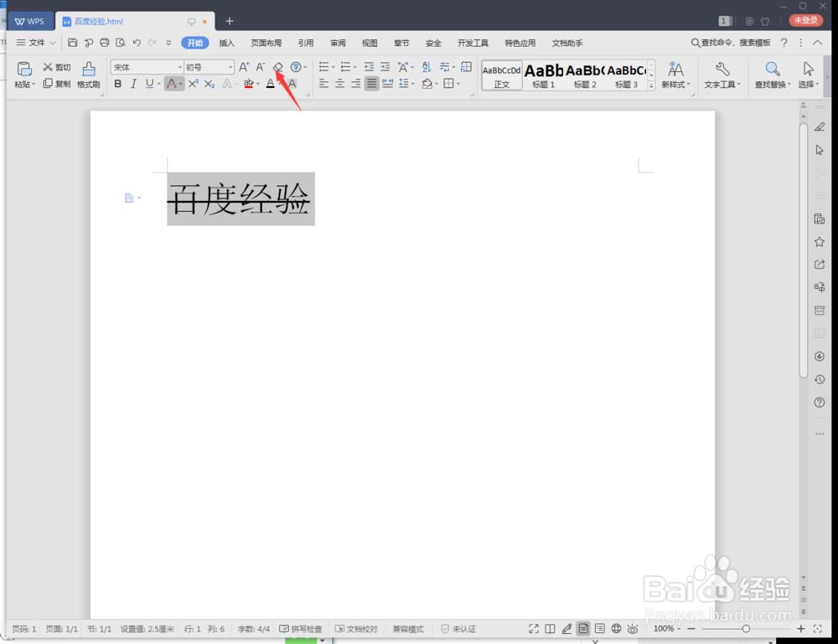Increase font size with A+ icon

[x=244, y=67]
